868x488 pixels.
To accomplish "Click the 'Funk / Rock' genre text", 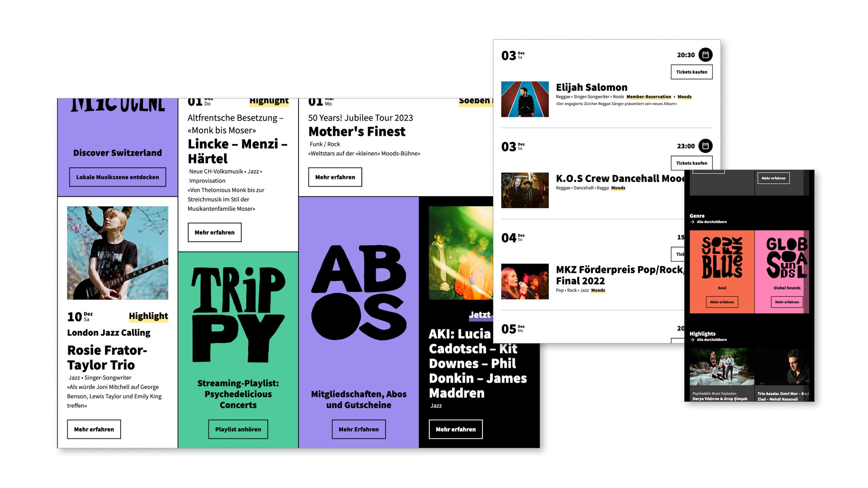I will click(325, 144).
